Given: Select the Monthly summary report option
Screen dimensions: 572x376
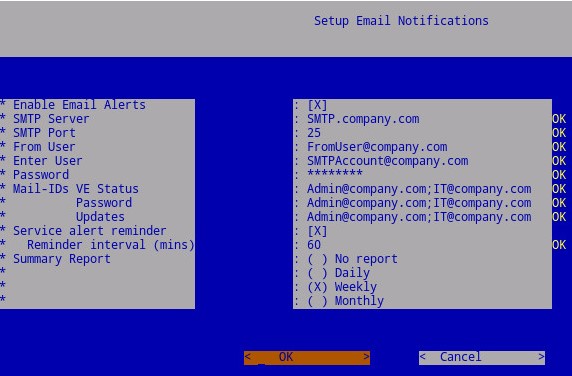Looking at the screenshot, I should 345,301.
